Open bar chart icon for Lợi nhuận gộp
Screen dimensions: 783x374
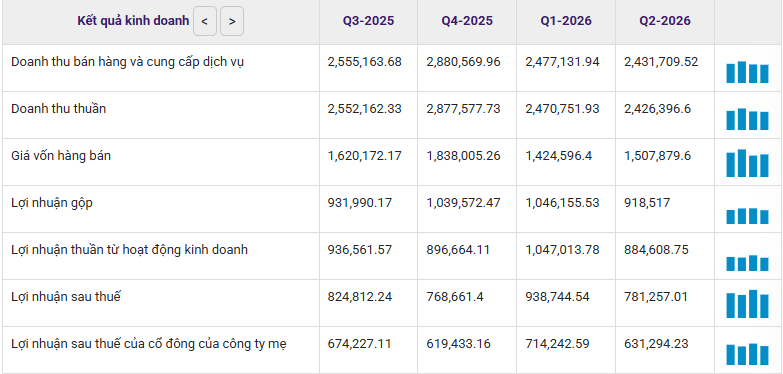(x=747, y=216)
